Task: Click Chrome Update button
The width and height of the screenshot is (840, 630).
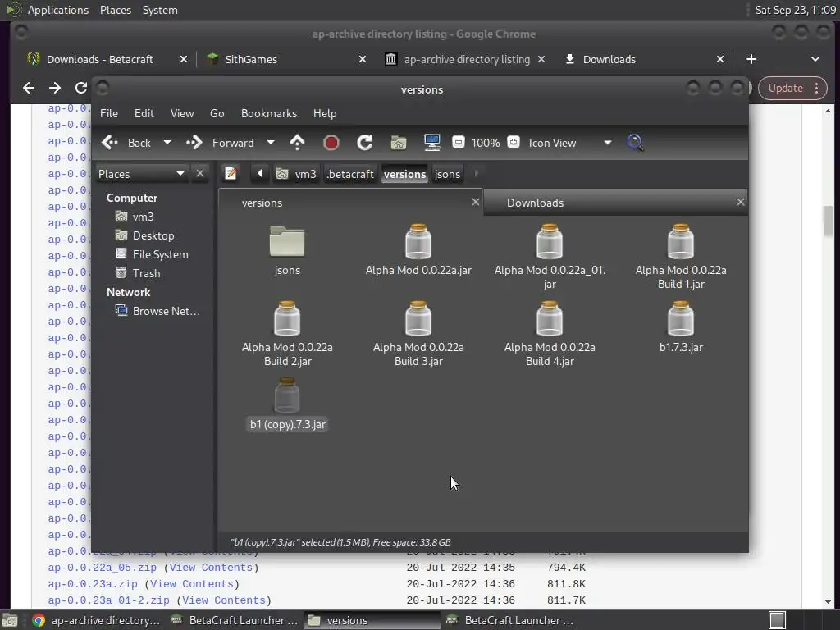Action: click(792, 89)
